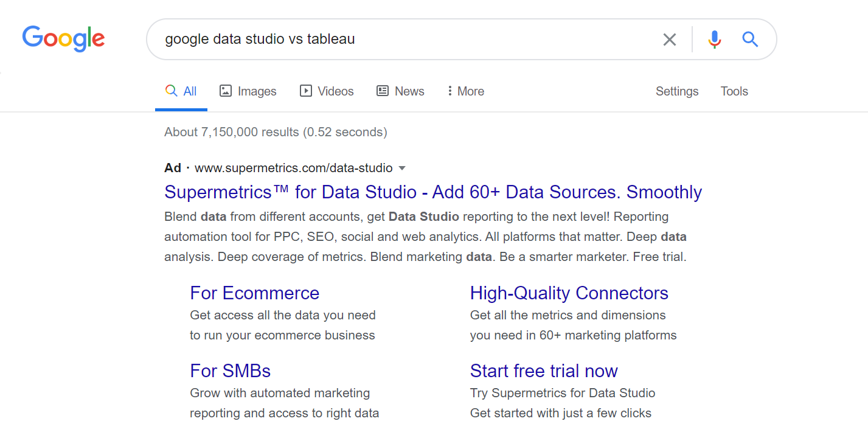The height and width of the screenshot is (438, 868).
Task: Expand the ad URL dropdown arrow
Action: tap(401, 168)
